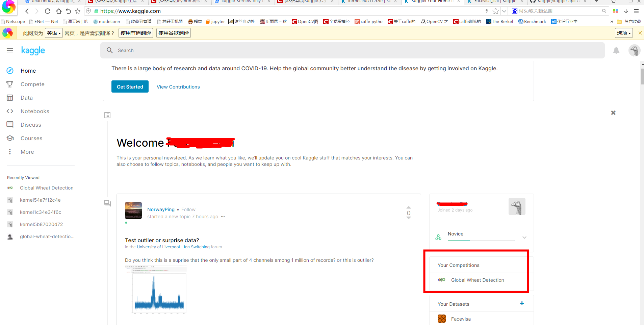Click the Novice progress bar
Screen dimensions: 644x325
[481, 240]
